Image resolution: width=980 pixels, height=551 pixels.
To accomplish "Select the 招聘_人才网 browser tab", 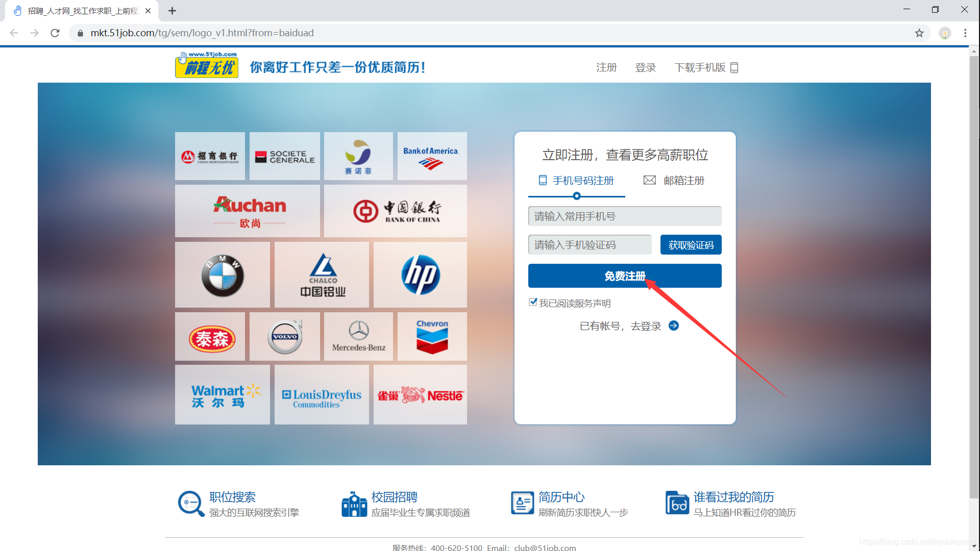I will click(82, 11).
